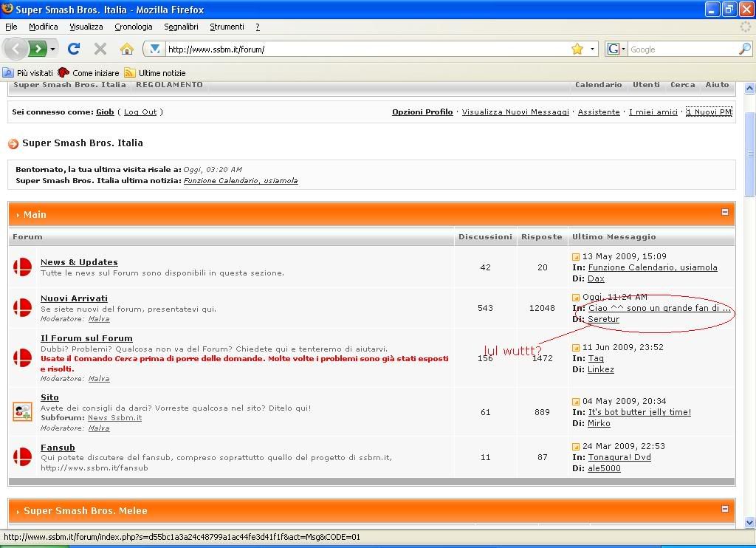Click Visualizza Nuovi Messaggi

click(x=515, y=112)
